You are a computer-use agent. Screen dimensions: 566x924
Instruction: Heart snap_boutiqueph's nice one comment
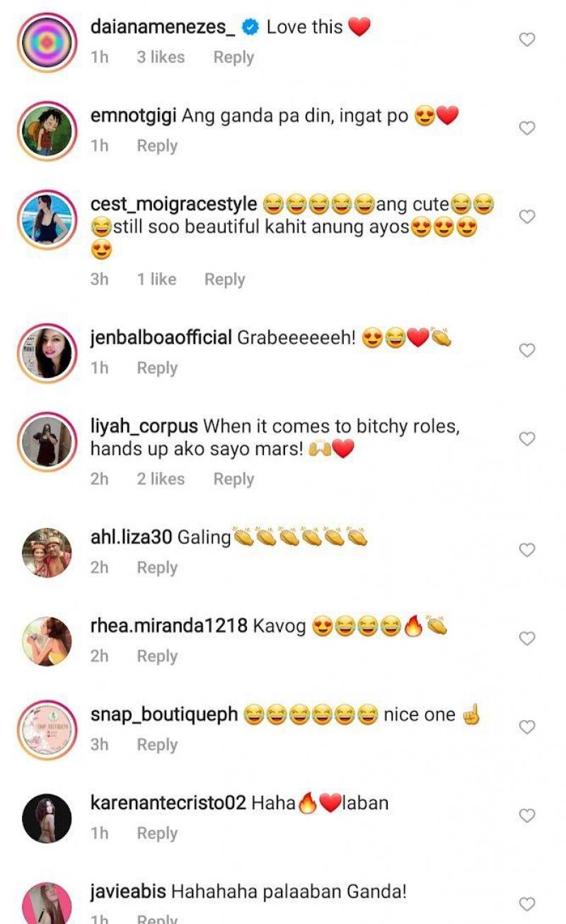coord(527,727)
